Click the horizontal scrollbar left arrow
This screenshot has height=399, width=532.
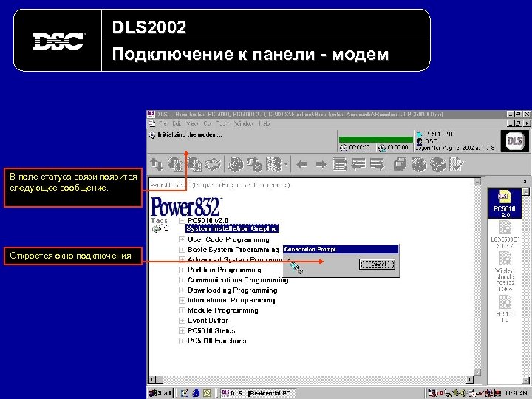tap(152, 380)
